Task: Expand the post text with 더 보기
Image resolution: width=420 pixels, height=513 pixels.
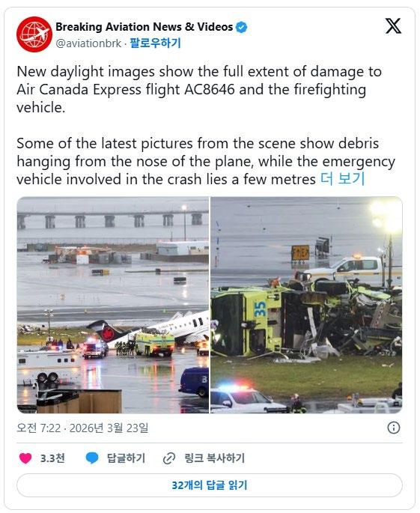Action: click(342, 179)
